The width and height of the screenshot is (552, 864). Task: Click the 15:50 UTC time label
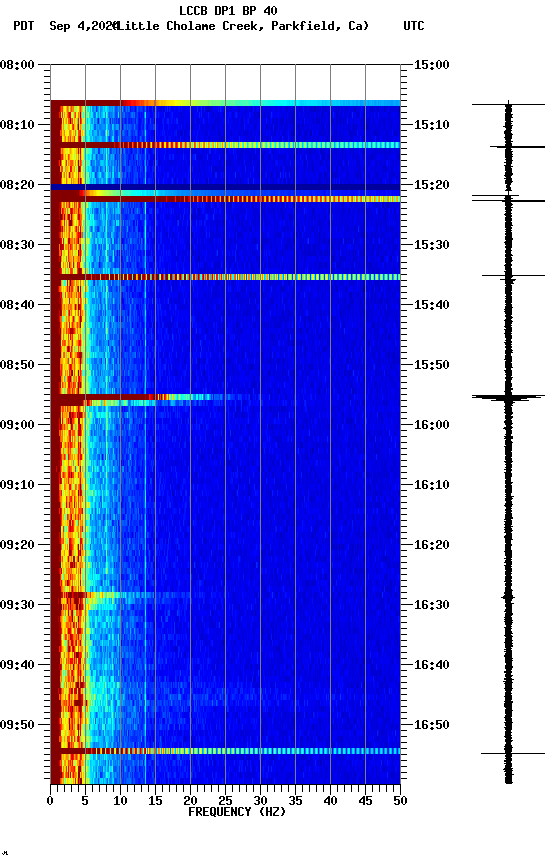click(x=432, y=365)
